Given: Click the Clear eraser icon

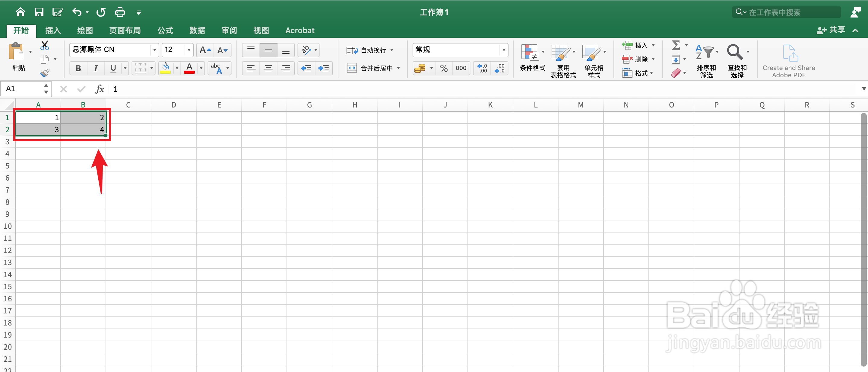Looking at the screenshot, I should point(676,73).
